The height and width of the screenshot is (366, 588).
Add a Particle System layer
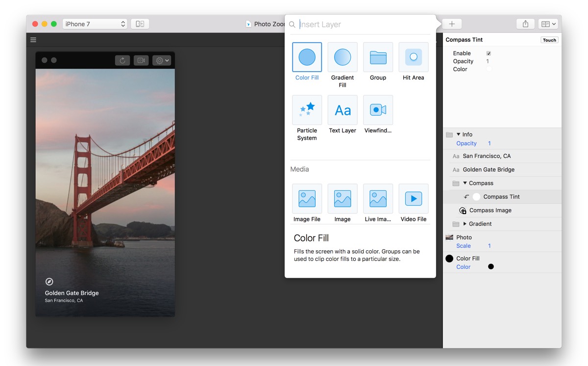point(307,110)
